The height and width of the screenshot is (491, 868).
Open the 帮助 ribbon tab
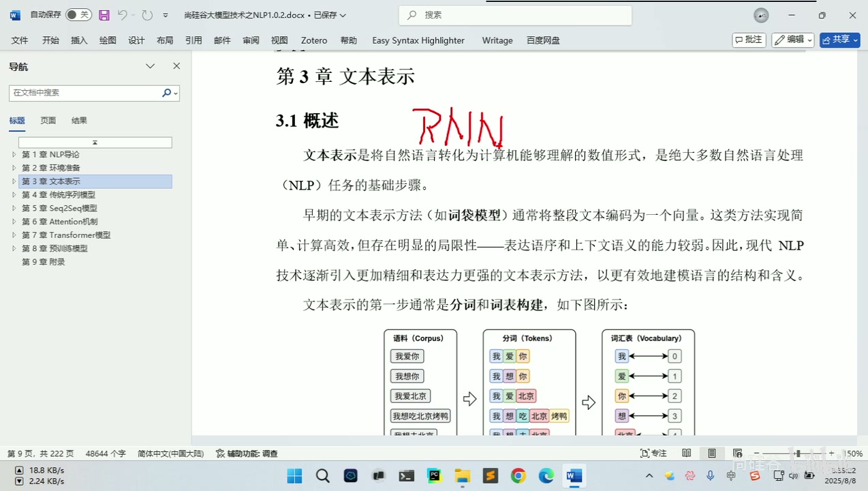(349, 40)
